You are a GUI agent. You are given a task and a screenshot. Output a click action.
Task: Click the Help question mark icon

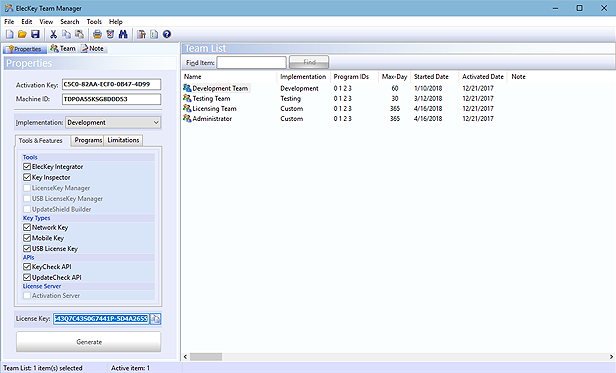coord(167,35)
